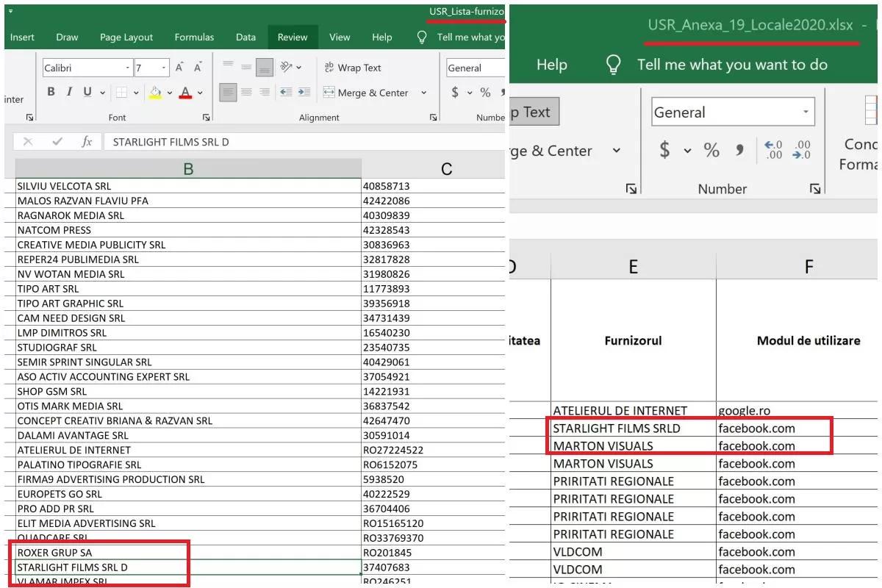Open Font Color dropdown arrow
Screen dimensions: 882x588
point(200,93)
